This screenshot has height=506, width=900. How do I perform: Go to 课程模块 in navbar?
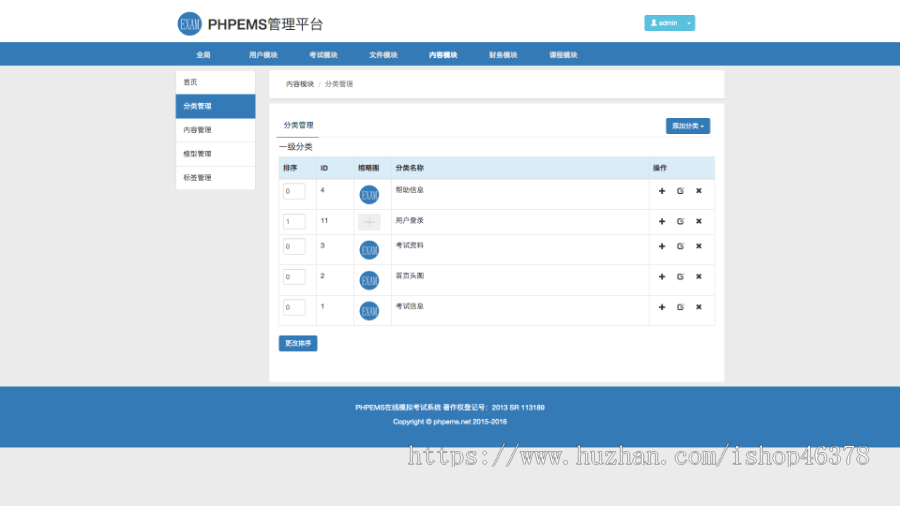click(x=563, y=55)
